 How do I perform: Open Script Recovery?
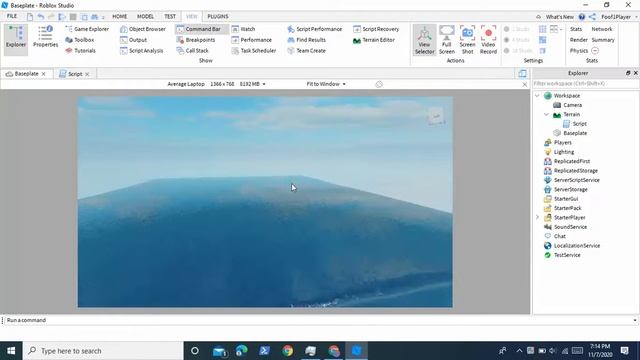coord(376,29)
